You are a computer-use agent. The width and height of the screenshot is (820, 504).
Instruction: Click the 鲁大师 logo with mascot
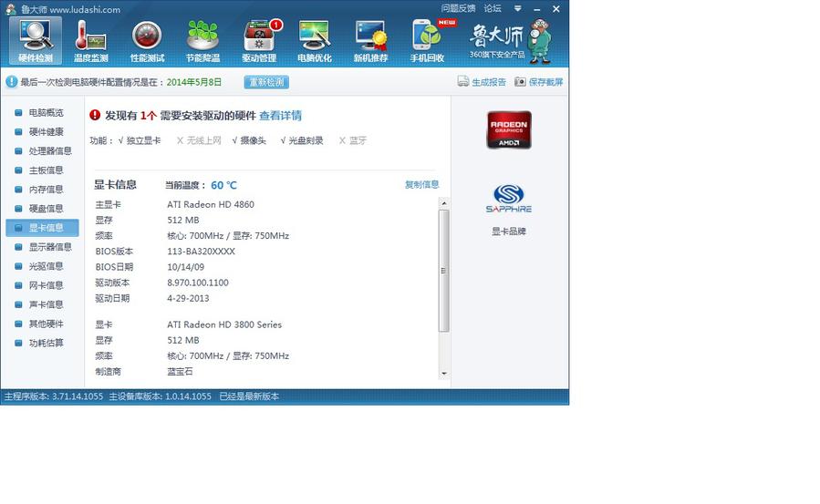click(x=511, y=41)
